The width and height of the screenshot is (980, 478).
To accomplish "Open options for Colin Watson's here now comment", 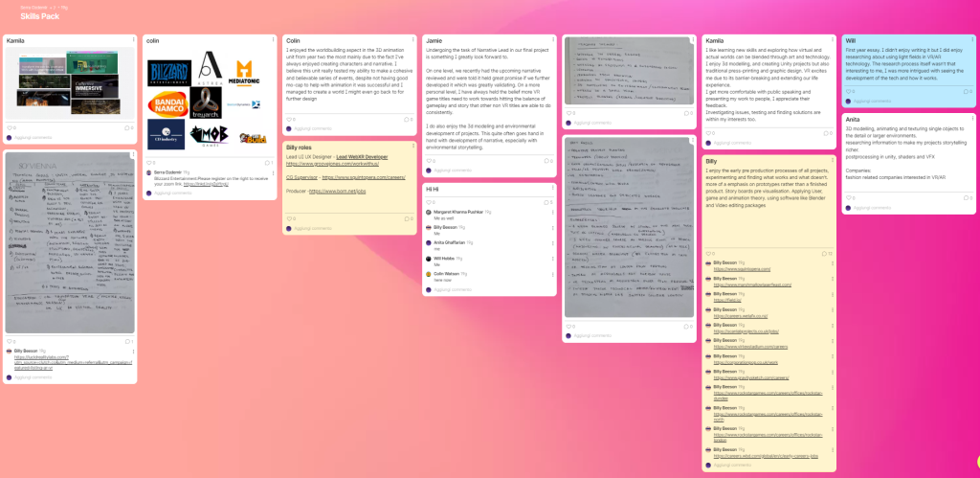I will [x=553, y=274].
